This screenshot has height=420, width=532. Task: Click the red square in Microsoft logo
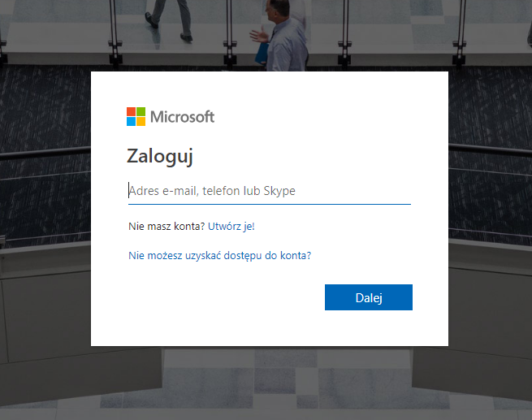(131, 111)
